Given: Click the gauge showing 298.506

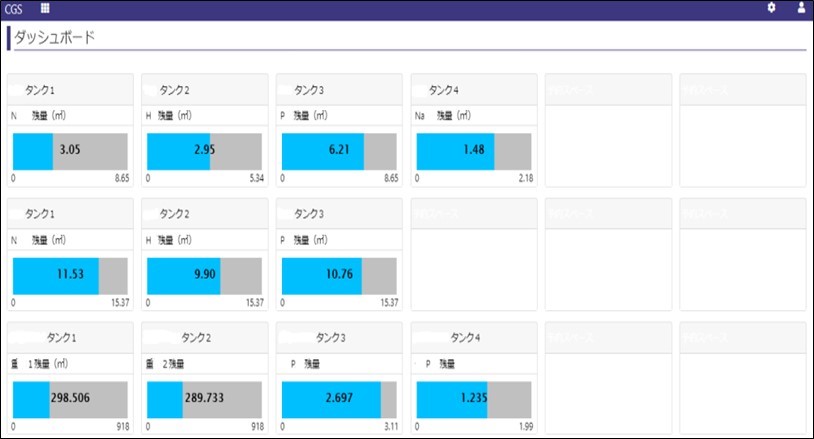Looking at the screenshot, I should pos(70,399).
